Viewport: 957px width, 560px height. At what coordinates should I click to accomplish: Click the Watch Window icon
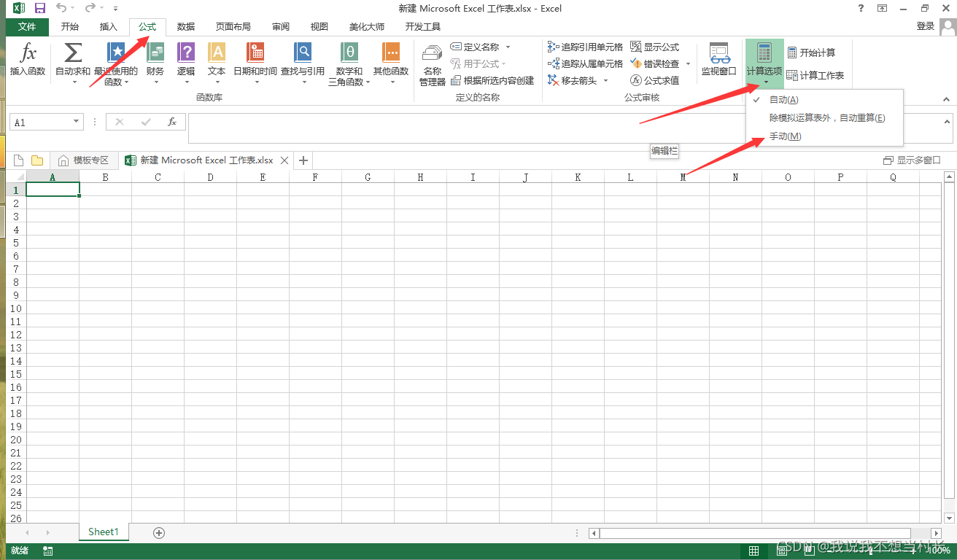coord(719,53)
